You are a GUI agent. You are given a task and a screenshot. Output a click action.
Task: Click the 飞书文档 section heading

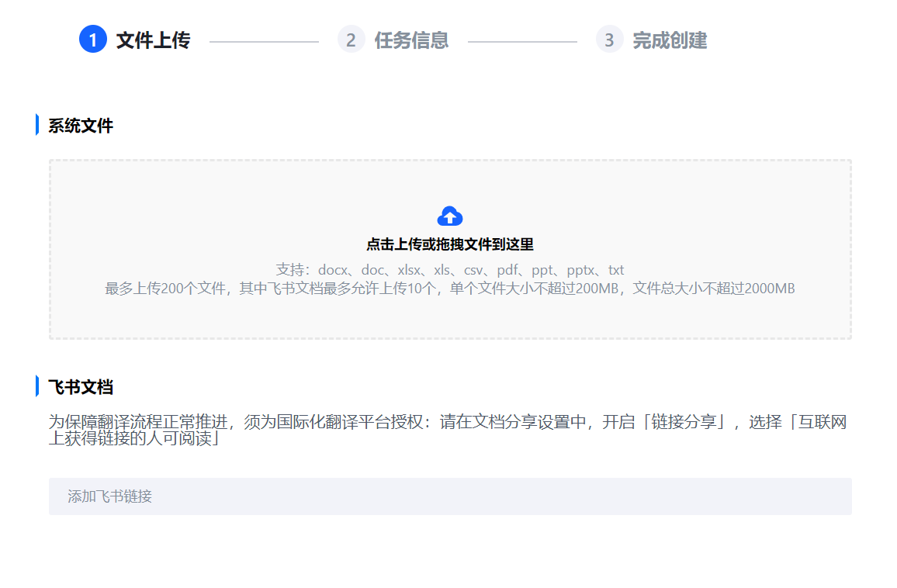[81, 387]
